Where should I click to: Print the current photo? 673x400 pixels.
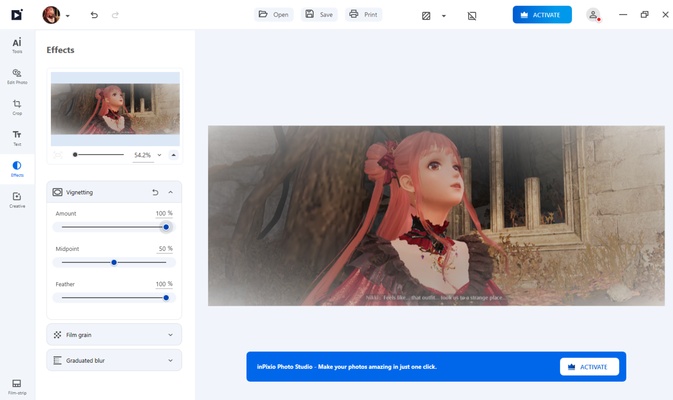pos(363,15)
